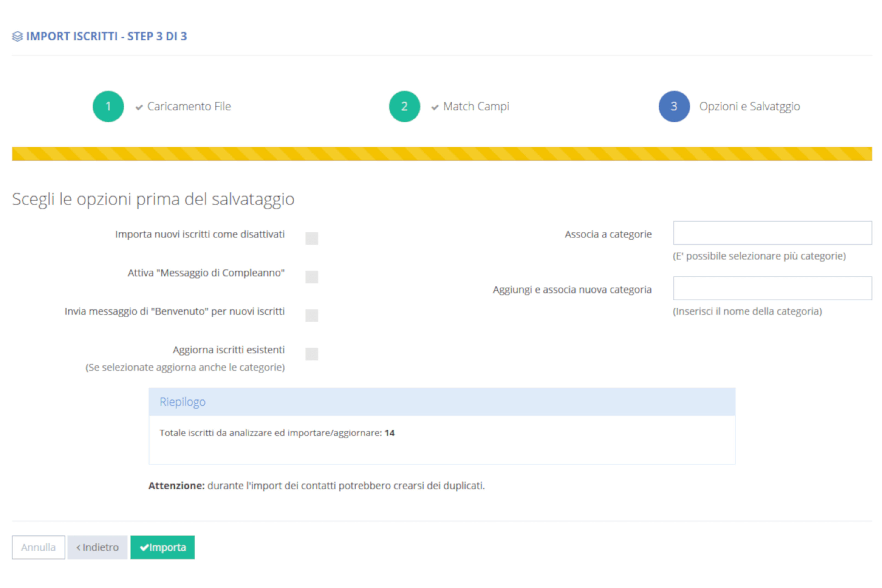This screenshot has width=882, height=588.
Task: Click the Annulla button
Action: pyautogui.click(x=39, y=548)
